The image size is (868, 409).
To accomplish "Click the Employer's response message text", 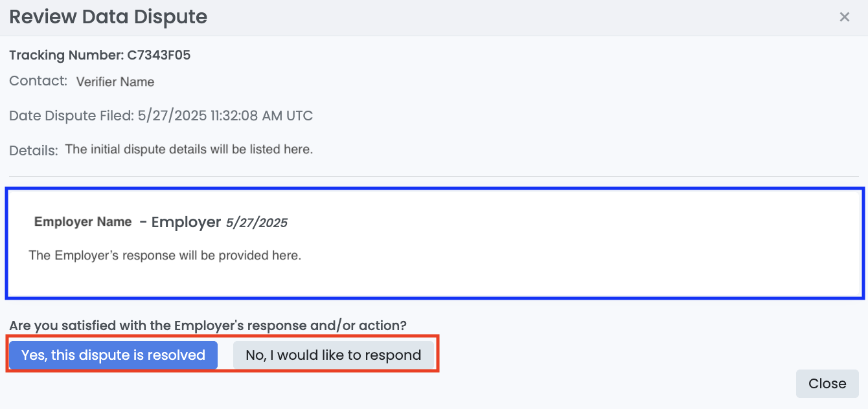I will click(165, 255).
